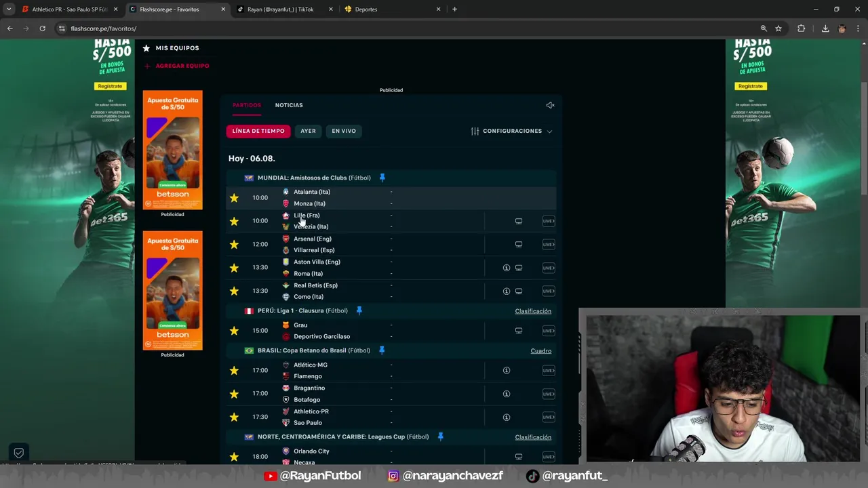
Task: Toggle favorite star for Orlando City vs Necaxa
Action: tap(234, 457)
